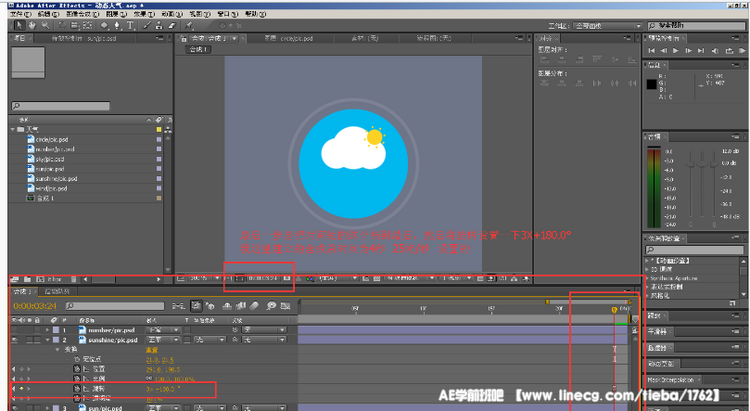
Task: Click the motion blur enable icon in timeline
Action: (x=254, y=306)
